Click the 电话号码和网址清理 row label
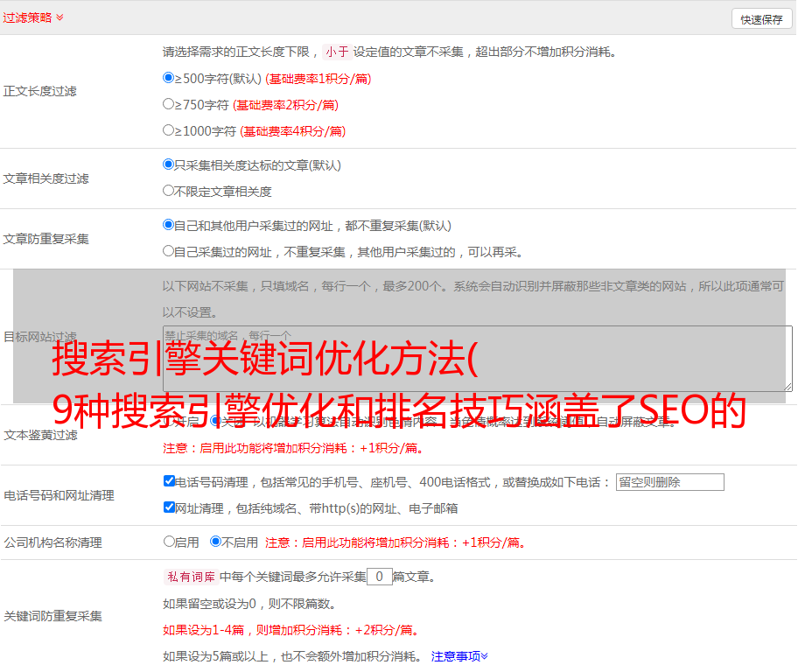This screenshot has width=798, height=672. pos(59,495)
